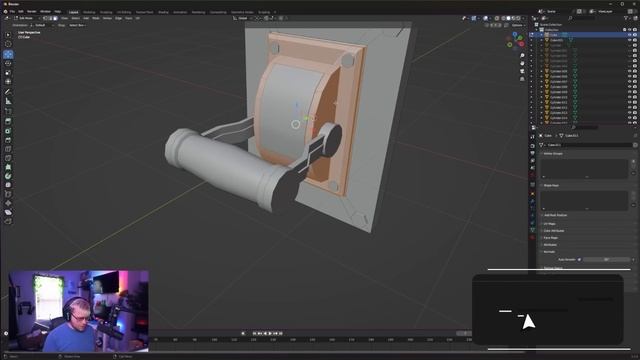Select the Rip Region tool
The height and width of the screenshot is (360, 640).
click(8, 221)
